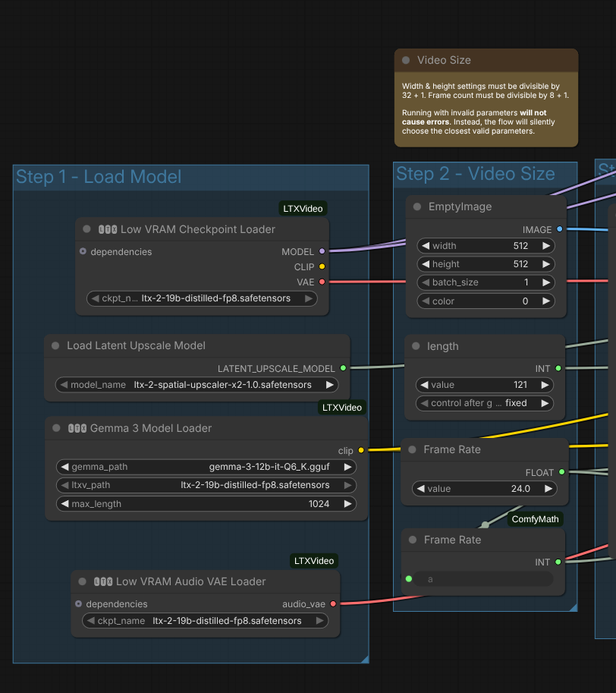
Task: Click resize corner of Step 2 group
Action: click(574, 608)
